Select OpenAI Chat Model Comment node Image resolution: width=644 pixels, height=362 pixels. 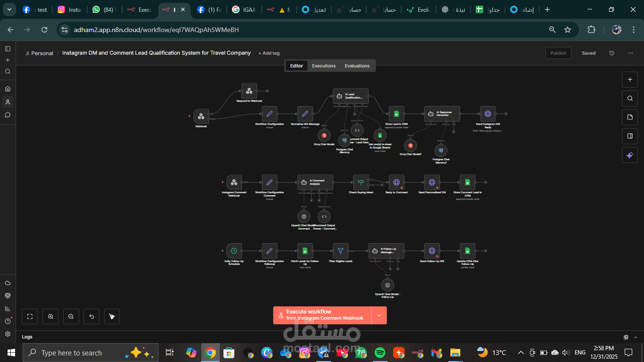tap(304, 216)
